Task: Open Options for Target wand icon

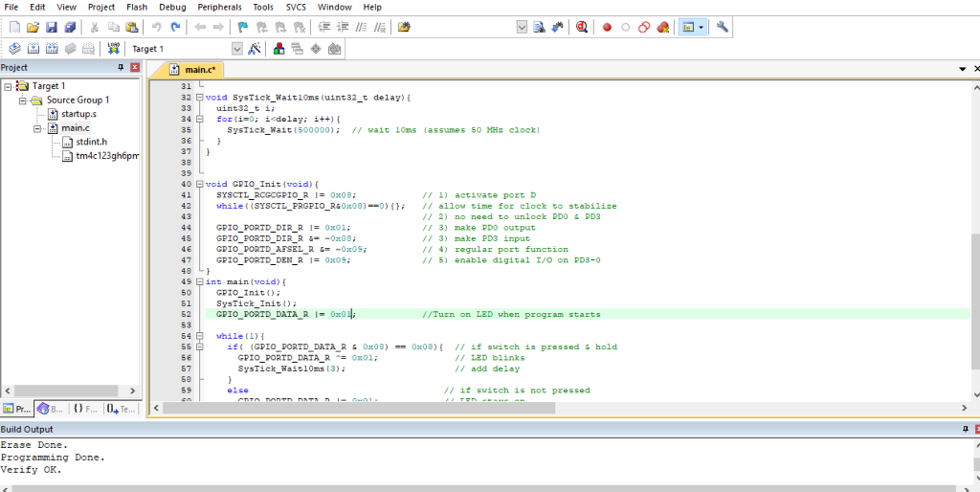Action: pyautogui.click(x=255, y=48)
